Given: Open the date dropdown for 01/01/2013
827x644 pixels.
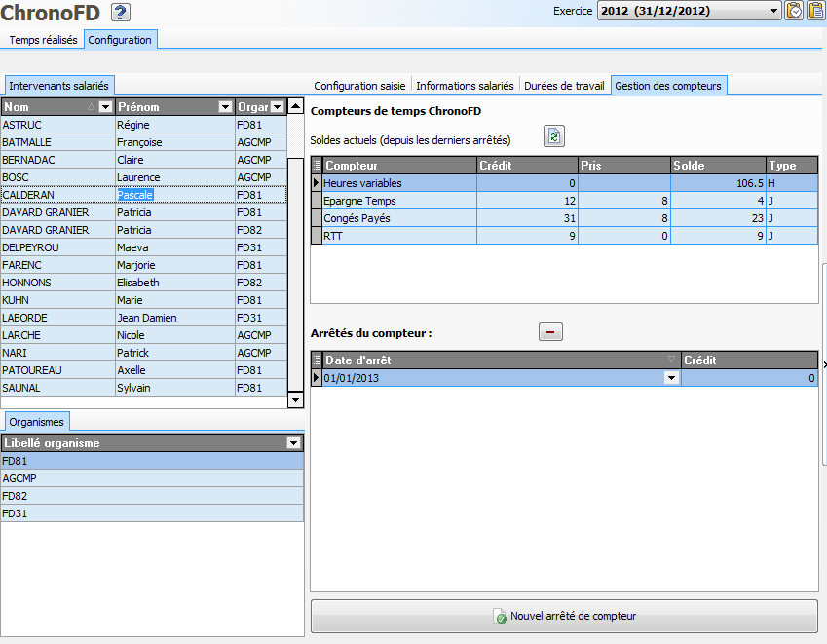Looking at the screenshot, I should pos(671,378).
